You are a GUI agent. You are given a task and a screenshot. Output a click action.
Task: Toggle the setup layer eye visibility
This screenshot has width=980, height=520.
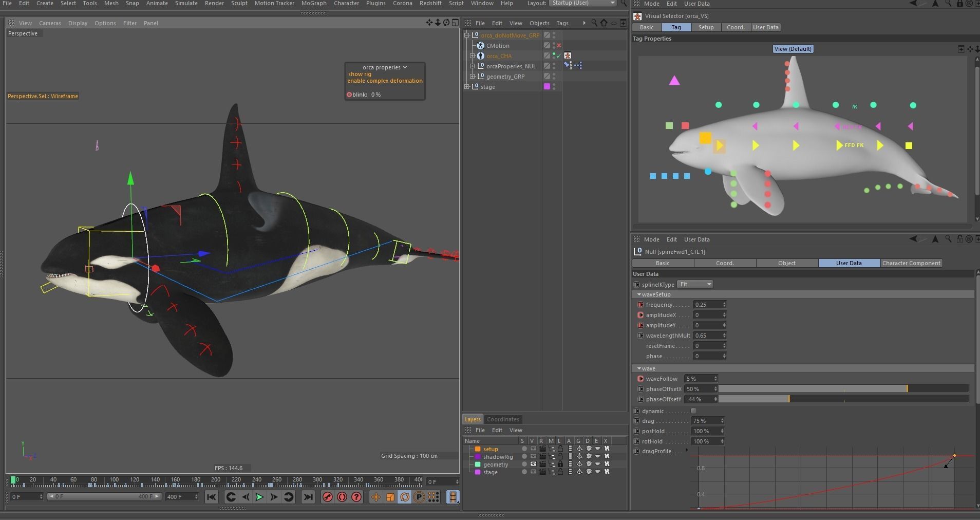(533, 449)
